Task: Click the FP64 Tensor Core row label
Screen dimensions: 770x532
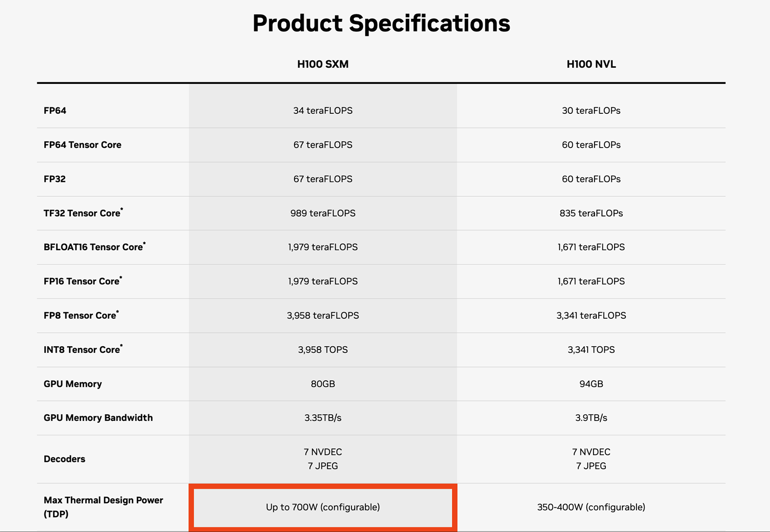Action: coord(83,145)
